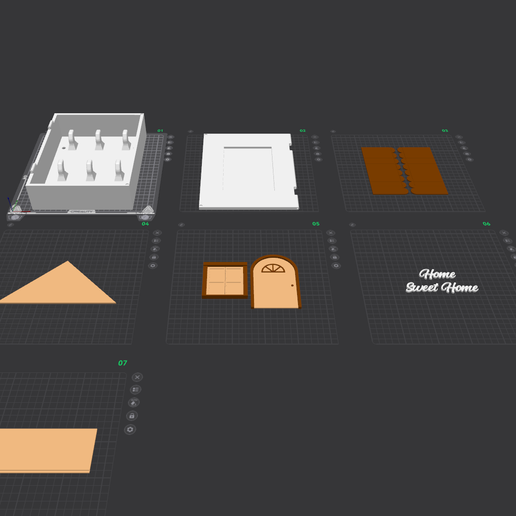Select the window frame model

(x=225, y=280)
